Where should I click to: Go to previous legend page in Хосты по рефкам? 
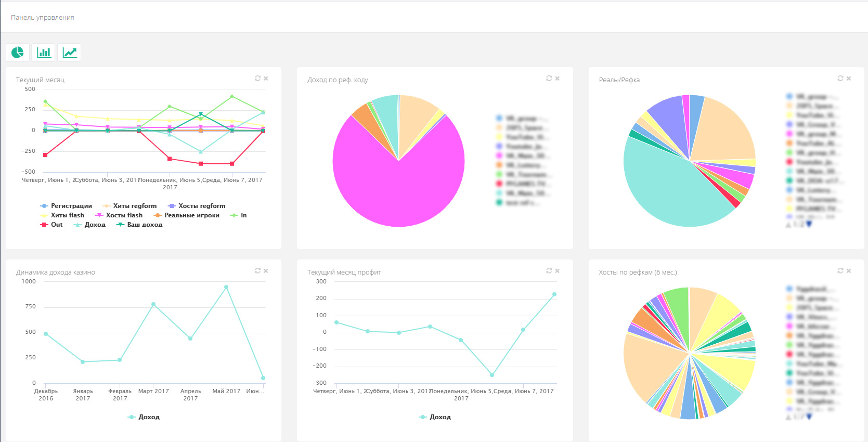tap(788, 417)
